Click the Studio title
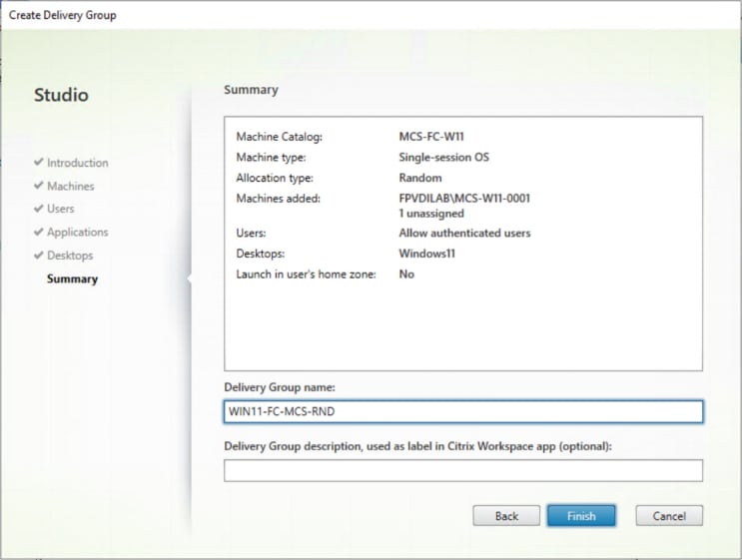 pos(61,95)
